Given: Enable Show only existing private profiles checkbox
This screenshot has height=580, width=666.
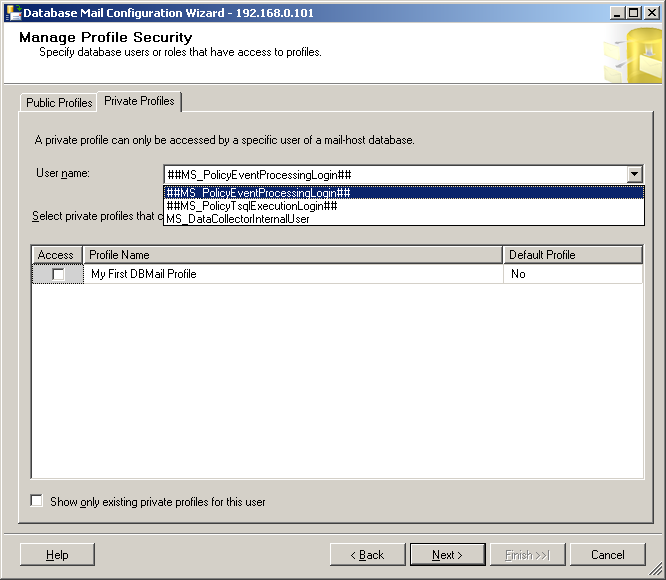Looking at the screenshot, I should point(37,501).
